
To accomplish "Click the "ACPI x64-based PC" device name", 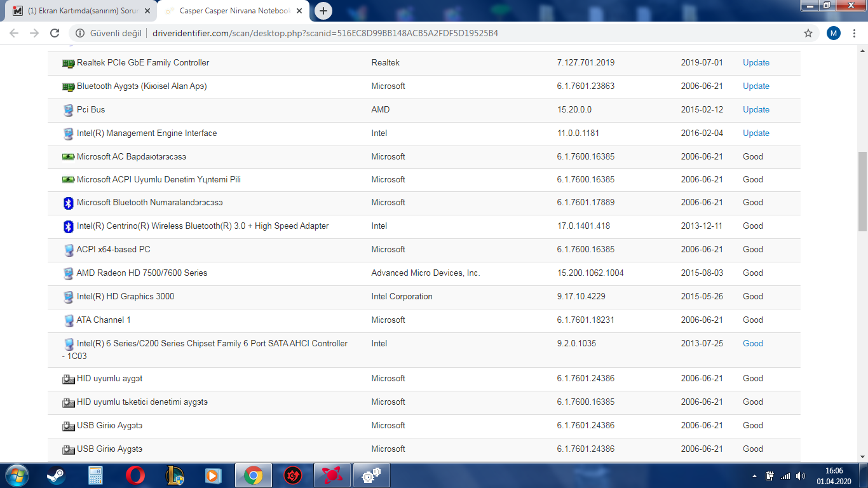I will [114, 250].
